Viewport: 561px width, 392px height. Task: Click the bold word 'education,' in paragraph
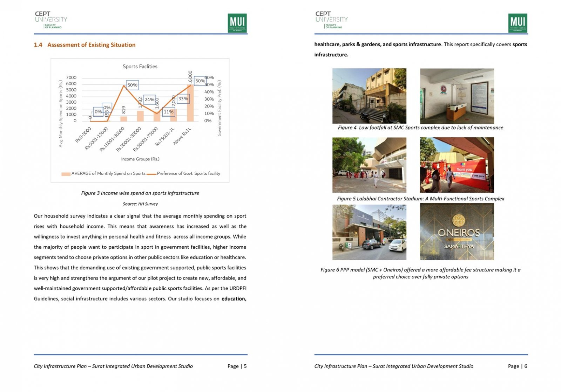coord(234,299)
